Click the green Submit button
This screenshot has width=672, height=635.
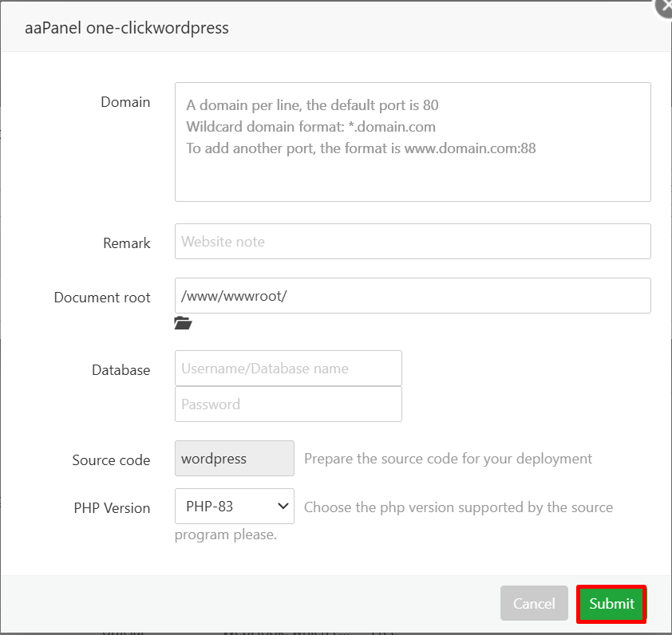click(x=611, y=603)
